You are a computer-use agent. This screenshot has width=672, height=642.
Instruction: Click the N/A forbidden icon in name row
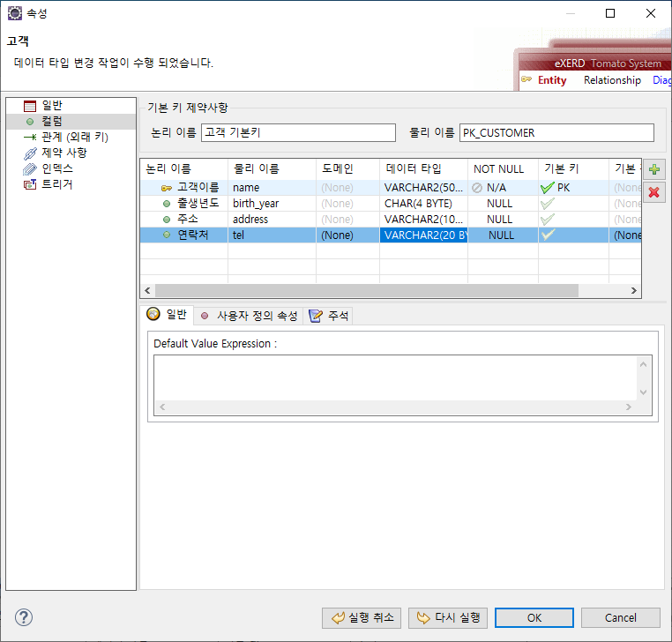point(477,188)
